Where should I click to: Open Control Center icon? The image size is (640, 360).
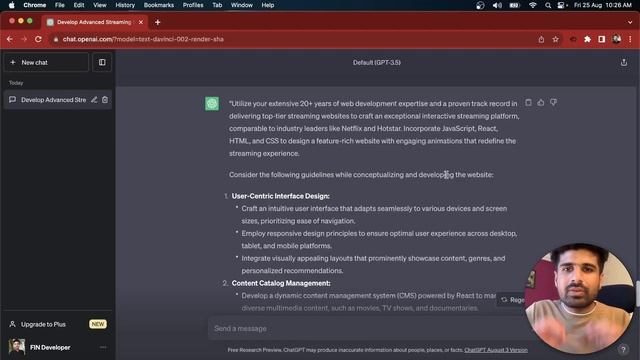coord(562,5)
